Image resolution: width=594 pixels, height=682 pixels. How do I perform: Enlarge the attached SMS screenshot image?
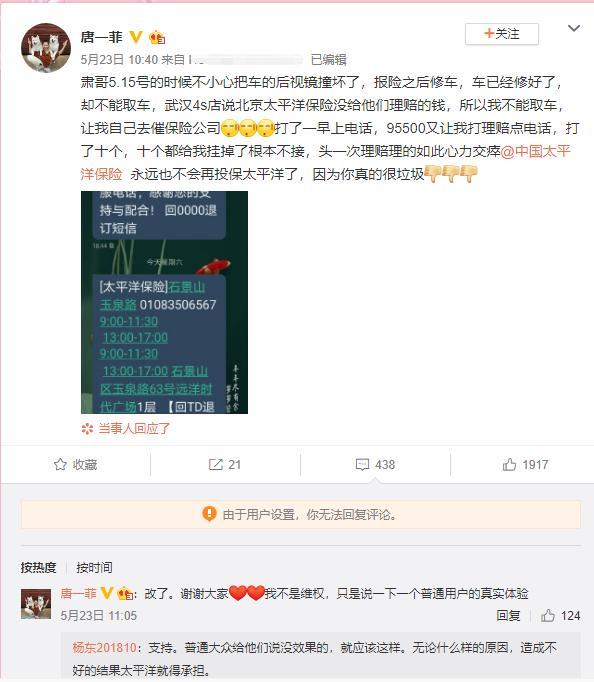pyautogui.click(x=164, y=302)
